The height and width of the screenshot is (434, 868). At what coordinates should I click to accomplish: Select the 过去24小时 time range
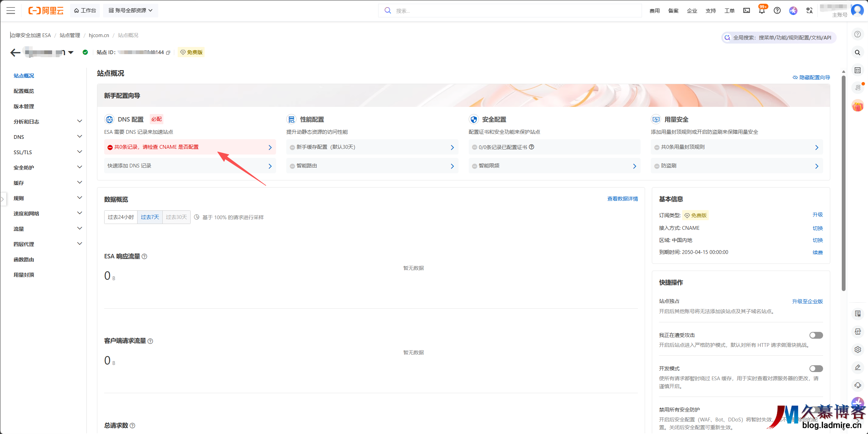pyautogui.click(x=121, y=217)
